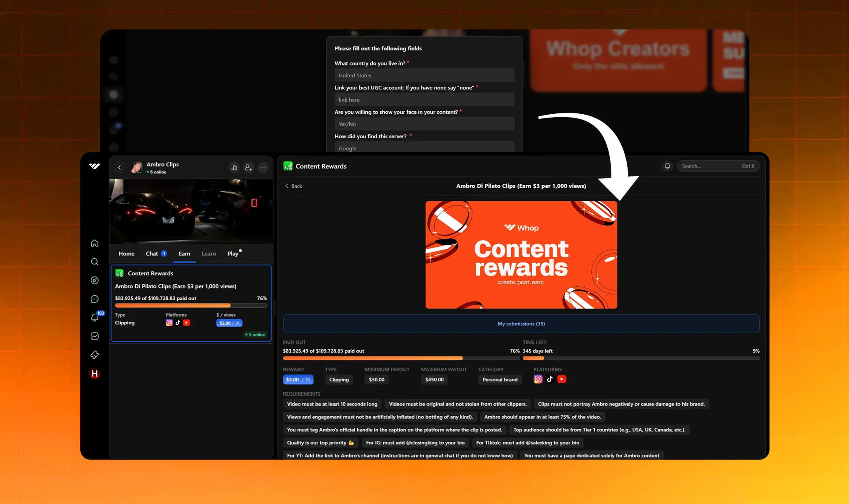Viewport: 849px width, 504px height.
Task: Open the three-dot more options menu
Action: (x=263, y=168)
